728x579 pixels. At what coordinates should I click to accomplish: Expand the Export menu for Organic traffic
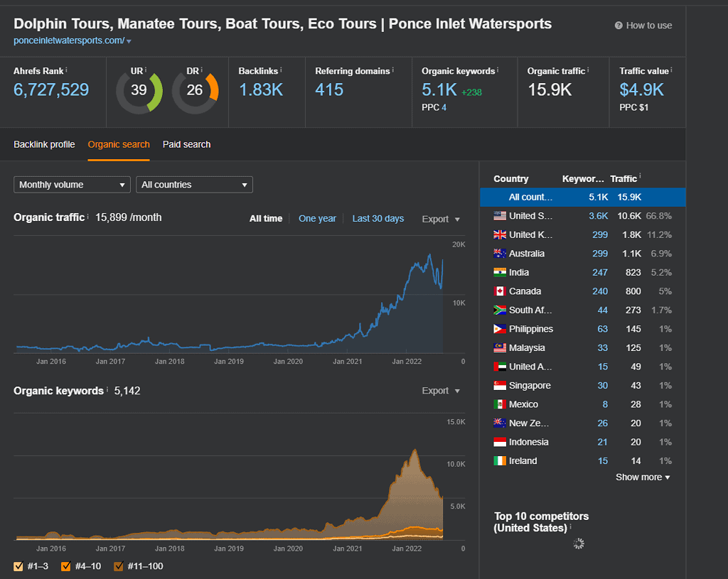coord(441,220)
